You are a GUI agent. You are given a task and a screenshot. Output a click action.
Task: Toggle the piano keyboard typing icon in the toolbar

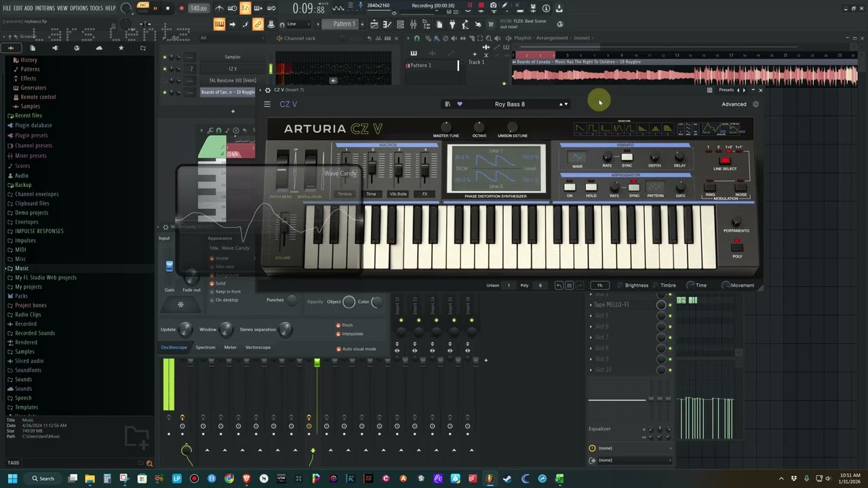tap(220, 24)
